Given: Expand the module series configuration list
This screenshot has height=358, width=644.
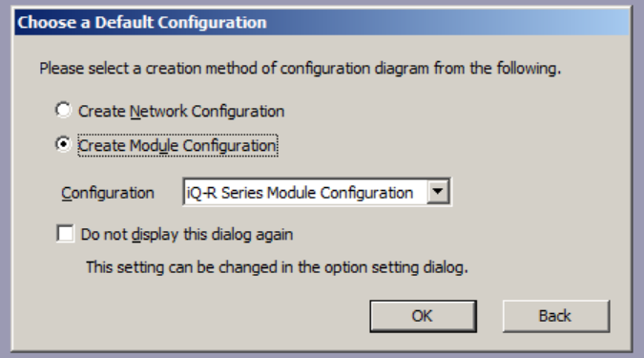Looking at the screenshot, I should (x=438, y=192).
